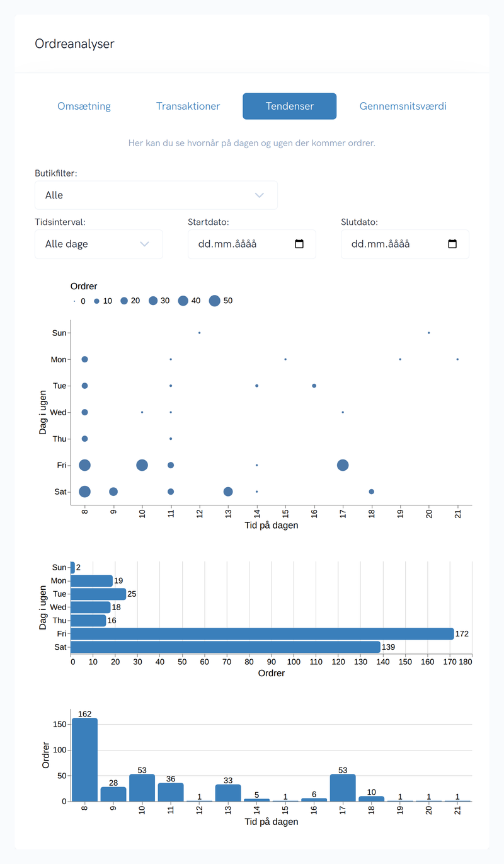Select the Saturday bubble at hour 13
This screenshot has height=864, width=504.
pyautogui.click(x=228, y=492)
